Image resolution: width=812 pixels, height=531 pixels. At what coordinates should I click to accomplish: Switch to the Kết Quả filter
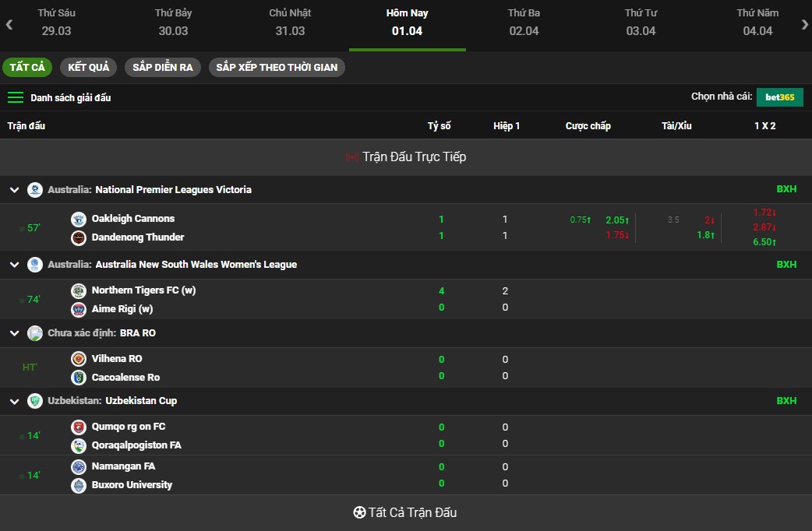click(x=88, y=67)
